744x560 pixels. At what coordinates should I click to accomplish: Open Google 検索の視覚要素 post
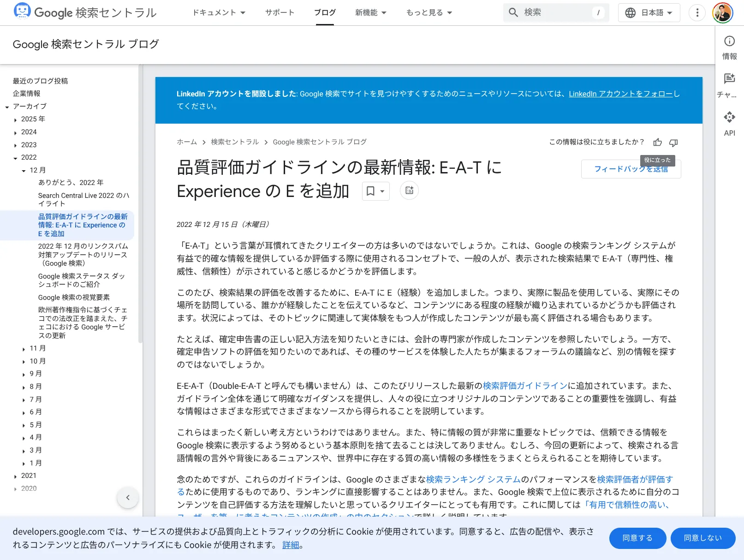(74, 298)
